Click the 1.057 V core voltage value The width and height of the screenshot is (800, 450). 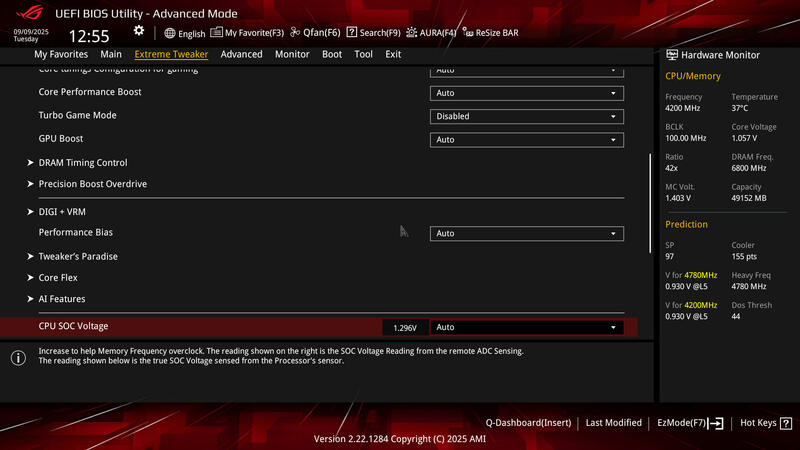[744, 138]
